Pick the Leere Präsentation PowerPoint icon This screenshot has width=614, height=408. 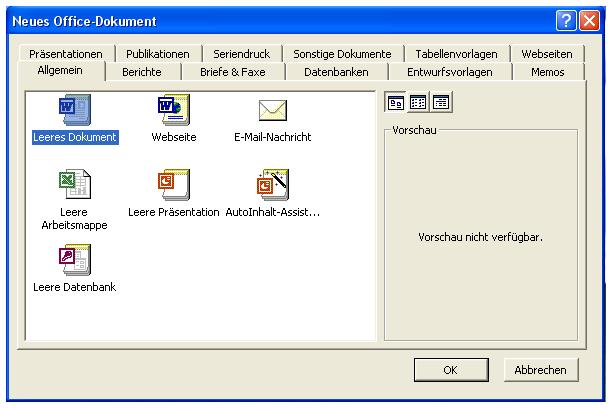174,184
